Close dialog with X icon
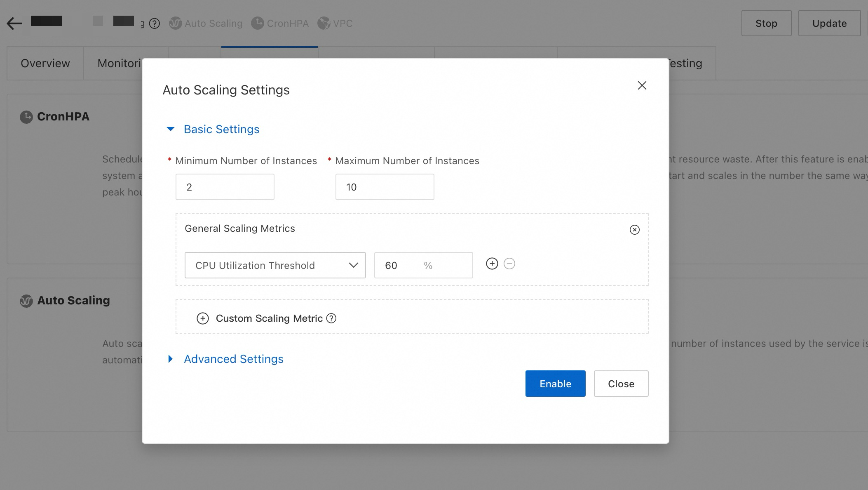Viewport: 868px width, 490px height. 642,85
